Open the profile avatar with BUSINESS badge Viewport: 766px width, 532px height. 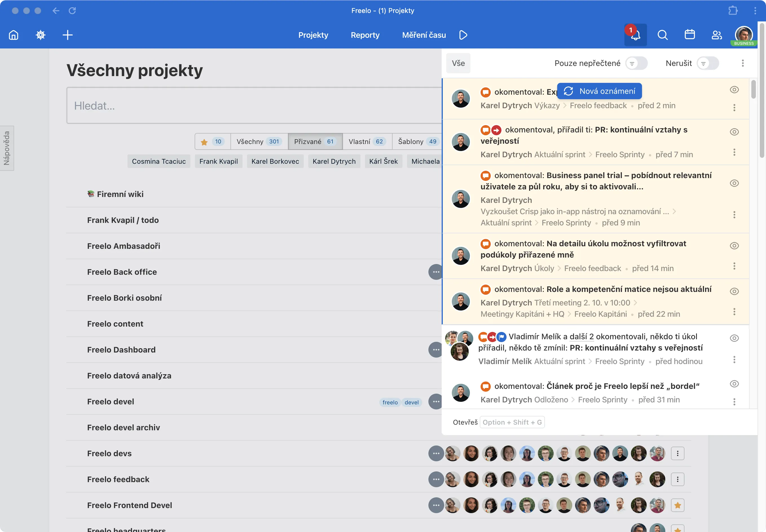744,35
